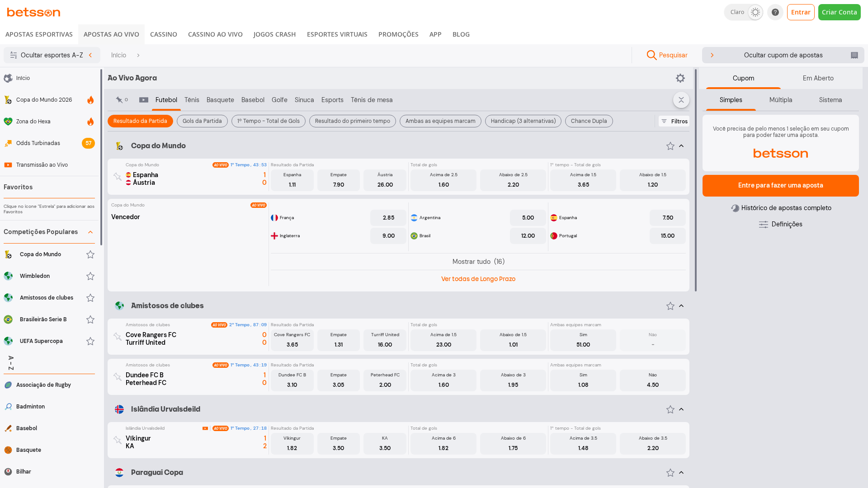
Task: Click the pinned events icon
Action: point(122,100)
